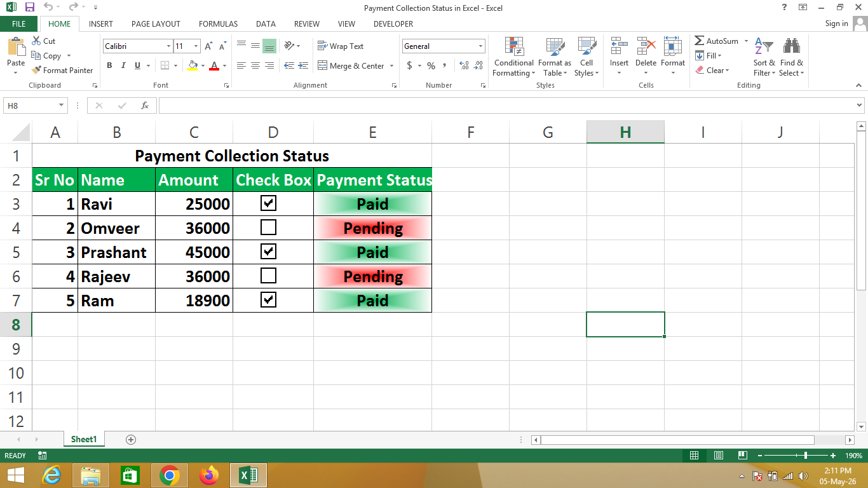Open the Clear dropdown

(x=712, y=71)
